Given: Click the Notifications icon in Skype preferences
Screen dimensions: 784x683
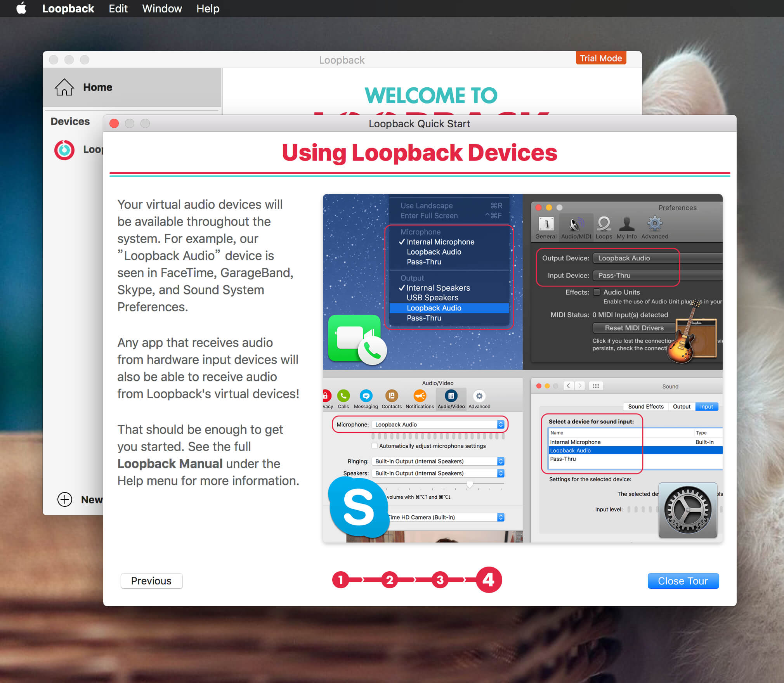Looking at the screenshot, I should pyautogui.click(x=420, y=399).
